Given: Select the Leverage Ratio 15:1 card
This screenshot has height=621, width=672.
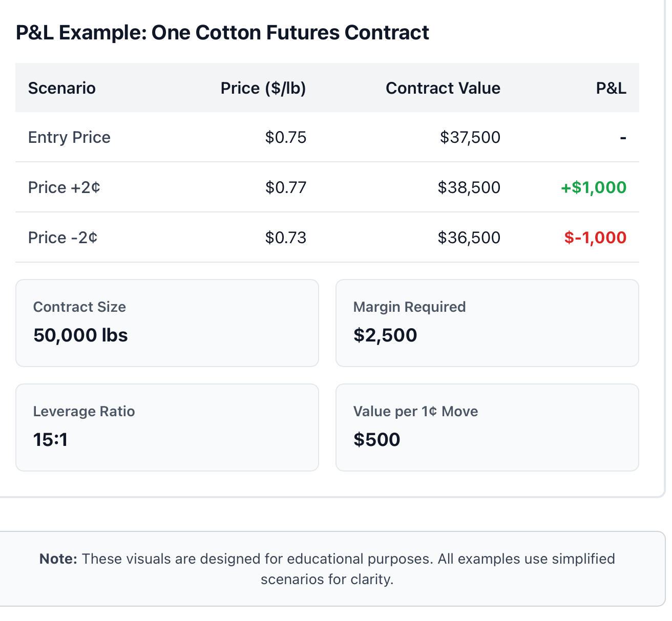Looking at the screenshot, I should tap(167, 427).
